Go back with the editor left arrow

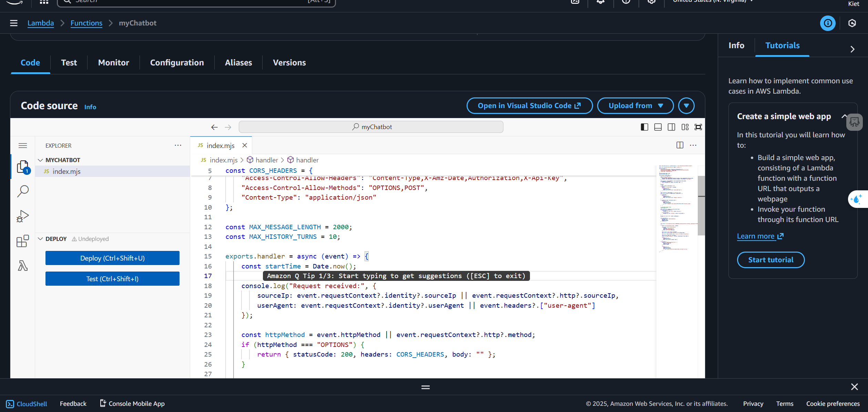[x=214, y=127]
